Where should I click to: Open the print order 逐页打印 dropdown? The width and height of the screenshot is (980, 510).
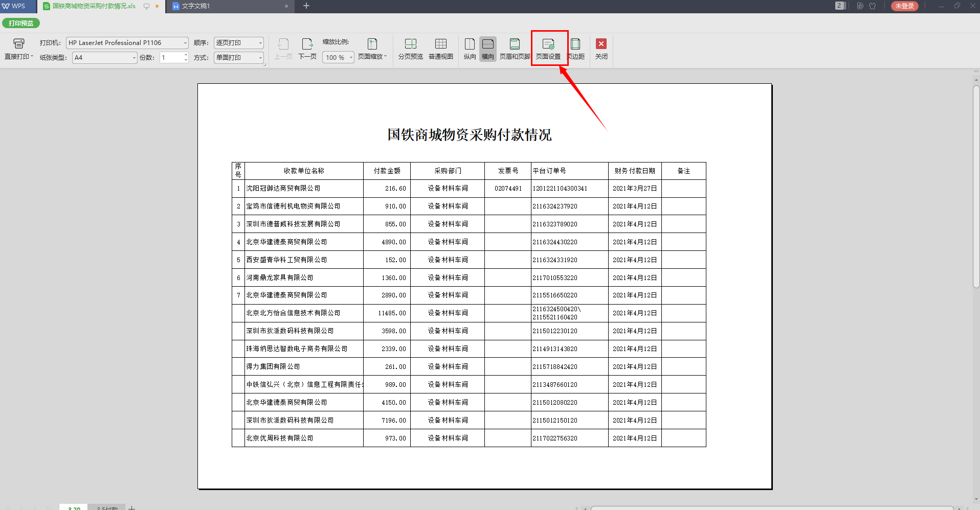[x=238, y=43]
